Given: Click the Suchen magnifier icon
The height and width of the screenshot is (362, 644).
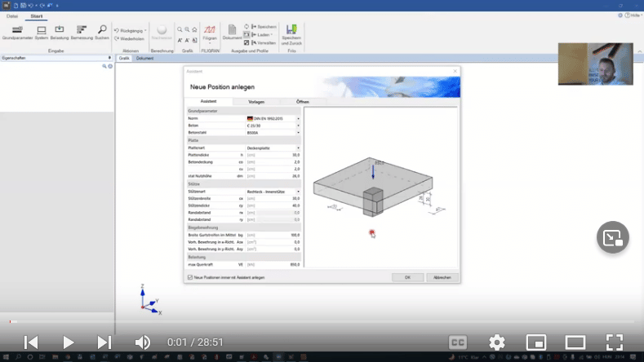Looking at the screenshot, I should pyautogui.click(x=102, y=31).
